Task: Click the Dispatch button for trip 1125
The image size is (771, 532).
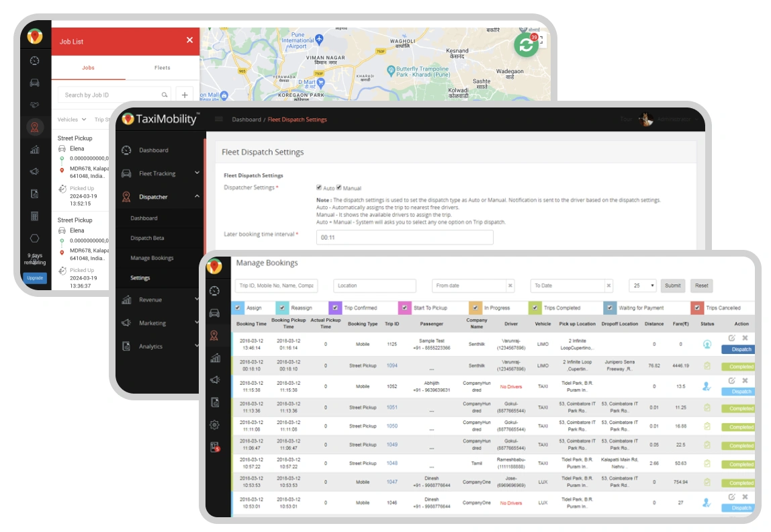Action: [x=737, y=349]
